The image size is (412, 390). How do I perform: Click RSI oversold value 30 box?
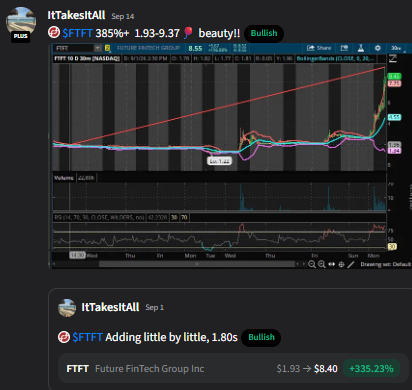point(174,218)
